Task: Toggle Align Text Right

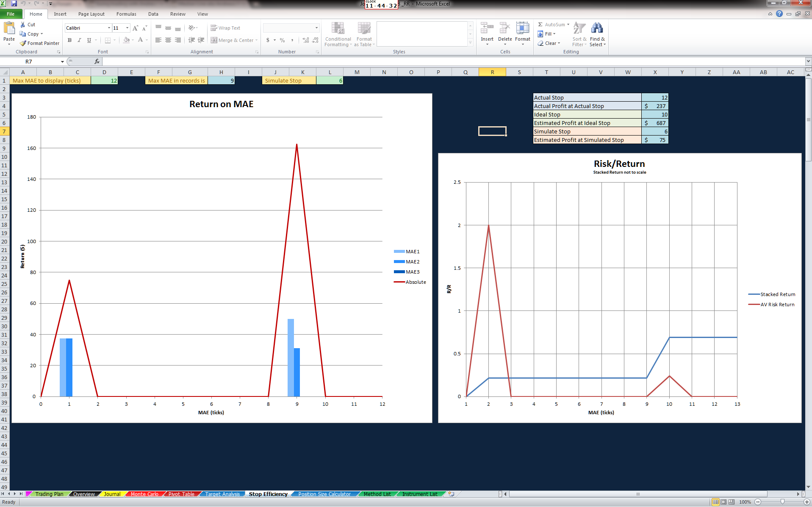Action: (x=178, y=40)
